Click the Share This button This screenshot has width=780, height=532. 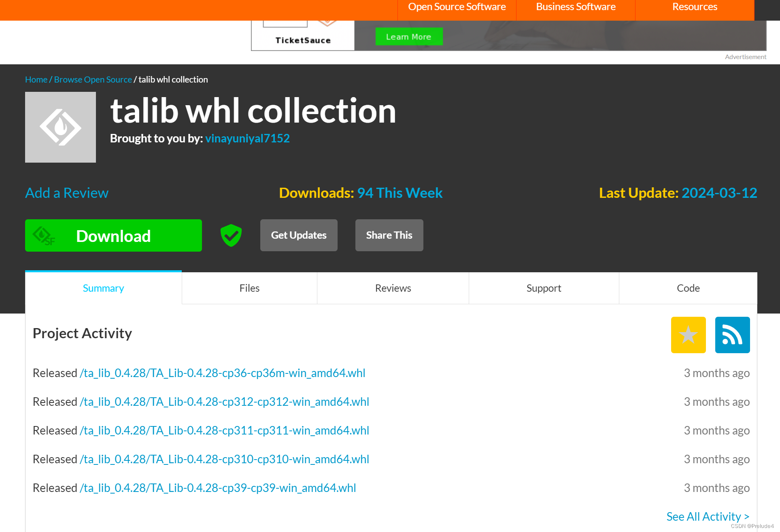(389, 235)
